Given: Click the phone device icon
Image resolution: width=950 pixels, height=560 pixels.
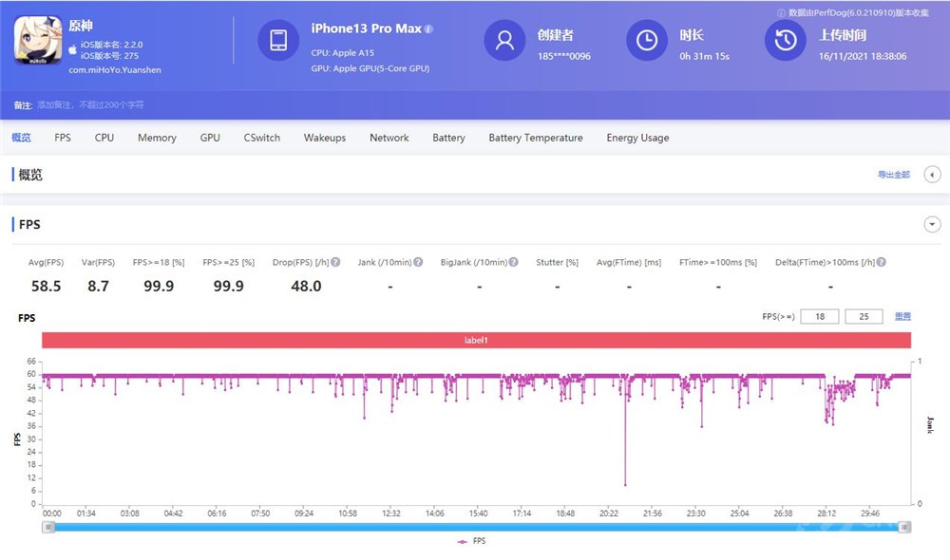Looking at the screenshot, I should click(278, 40).
